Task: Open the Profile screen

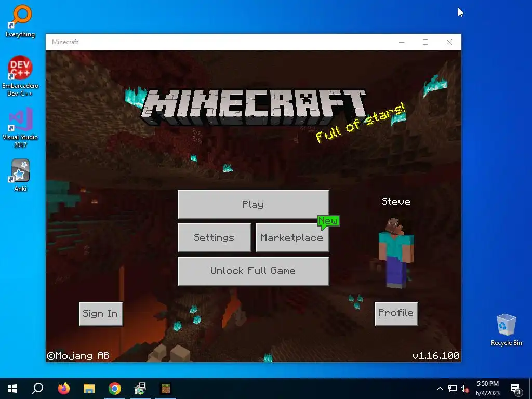Action: [x=396, y=313]
